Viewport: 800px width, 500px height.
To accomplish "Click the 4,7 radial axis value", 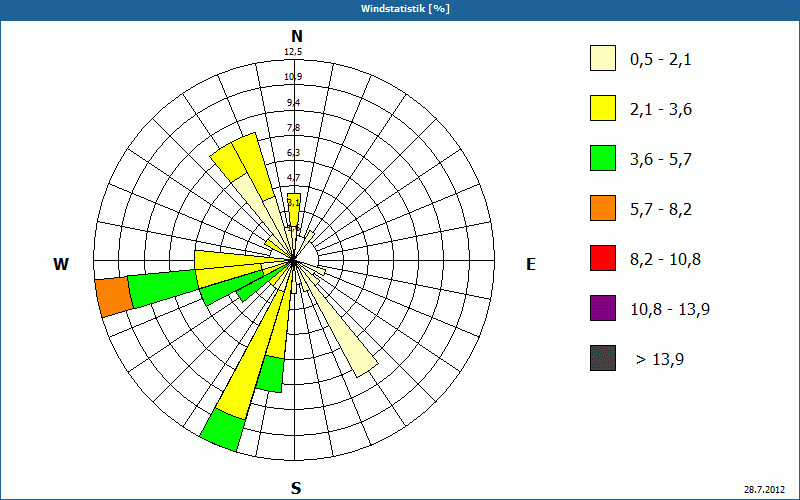I will [293, 178].
